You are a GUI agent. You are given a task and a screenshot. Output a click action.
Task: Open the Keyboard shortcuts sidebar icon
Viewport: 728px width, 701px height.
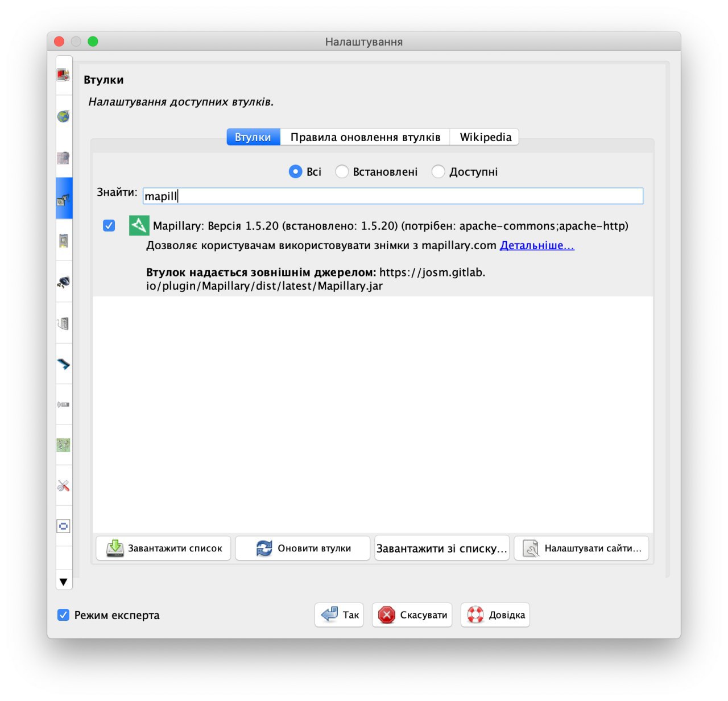pos(63,323)
